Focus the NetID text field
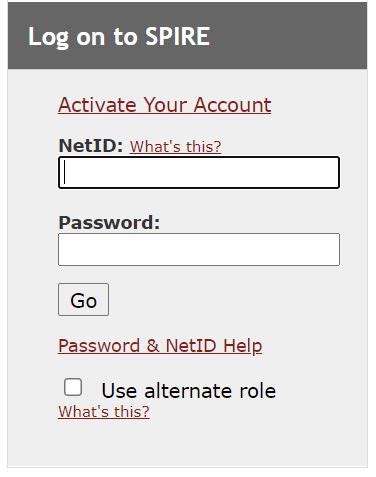Image resolution: width=376 pixels, height=477 pixels. tap(199, 173)
